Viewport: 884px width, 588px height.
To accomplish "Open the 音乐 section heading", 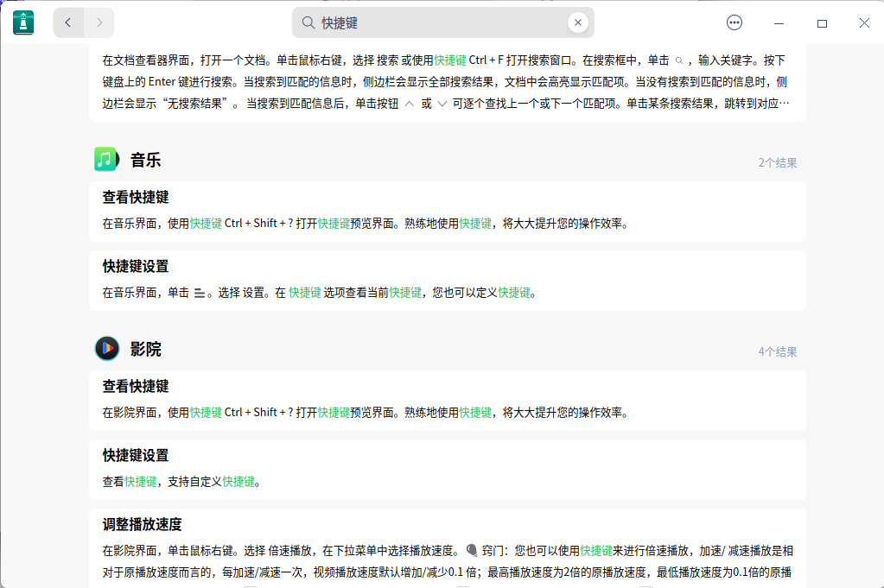I will [x=145, y=160].
